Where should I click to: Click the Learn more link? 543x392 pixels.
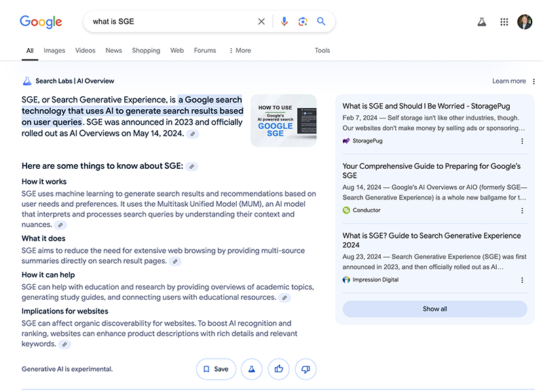(x=508, y=81)
